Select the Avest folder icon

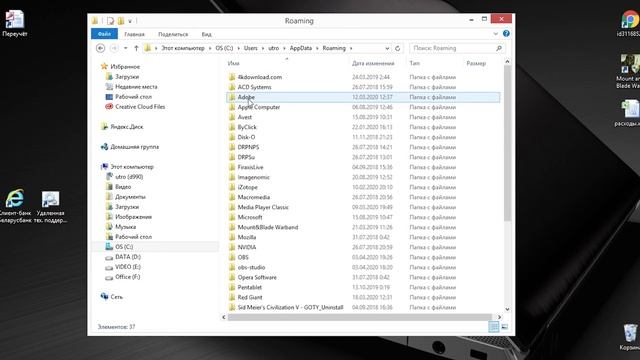pyautogui.click(x=232, y=117)
